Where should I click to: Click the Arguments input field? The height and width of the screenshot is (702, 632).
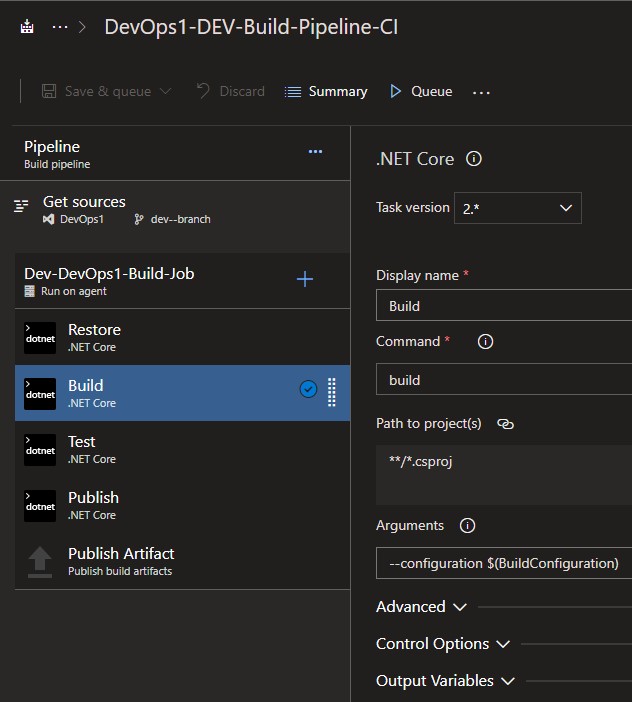click(x=504, y=563)
